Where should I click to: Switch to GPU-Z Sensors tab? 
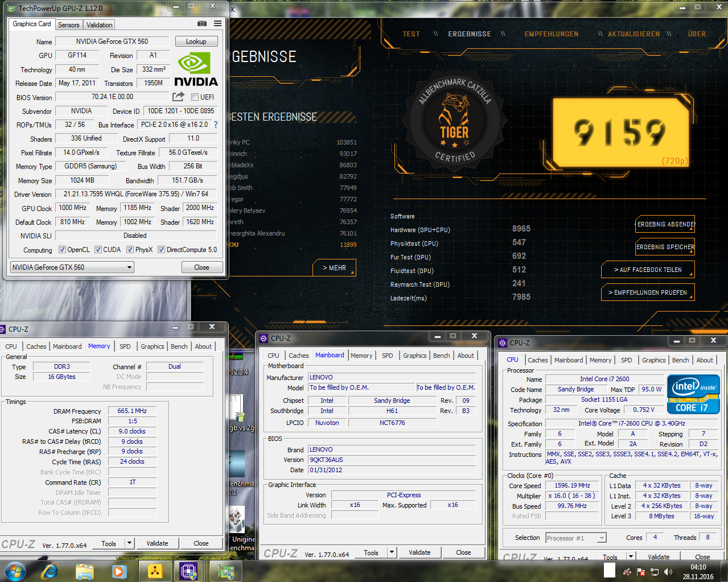69,25
